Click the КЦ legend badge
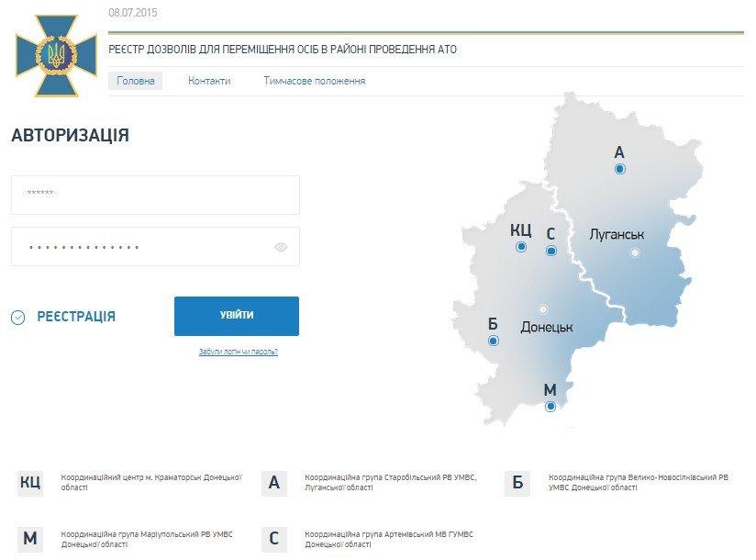The image size is (756, 560). [30, 482]
